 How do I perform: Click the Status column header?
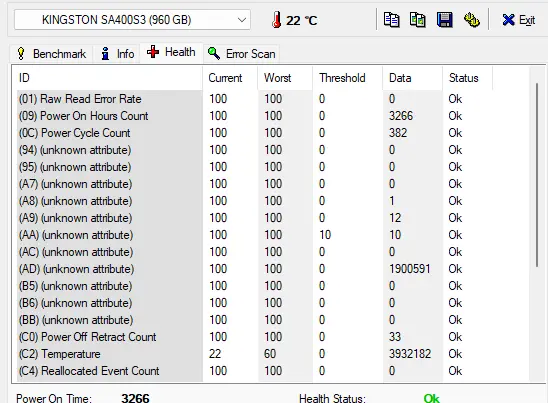(468, 78)
